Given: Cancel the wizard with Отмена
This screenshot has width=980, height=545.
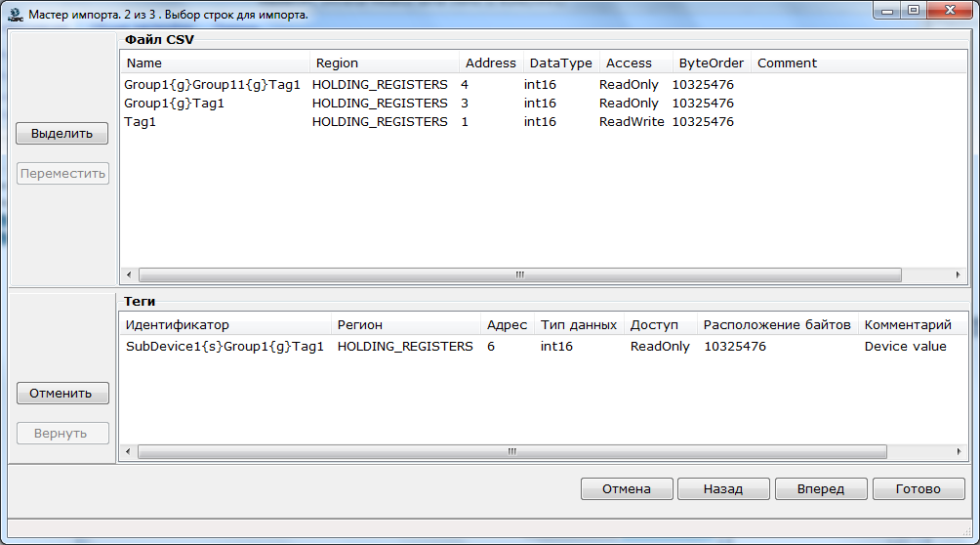Looking at the screenshot, I should tap(627, 488).
